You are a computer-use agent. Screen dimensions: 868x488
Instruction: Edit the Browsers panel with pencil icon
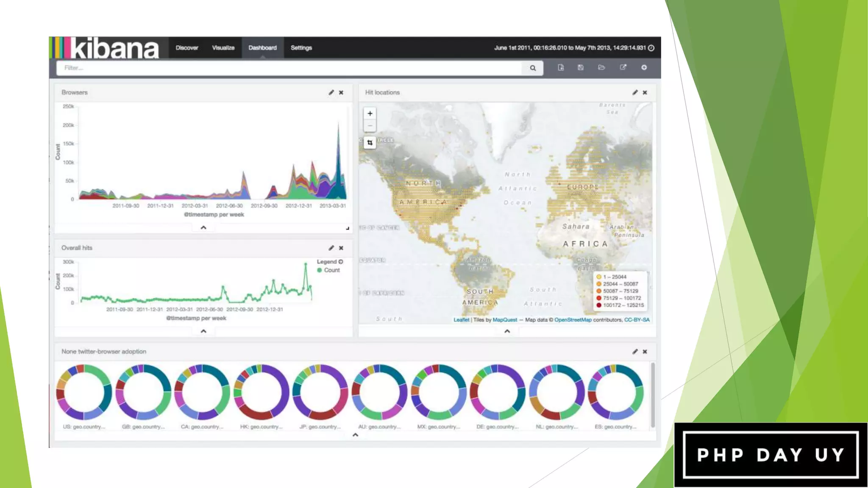(x=331, y=92)
